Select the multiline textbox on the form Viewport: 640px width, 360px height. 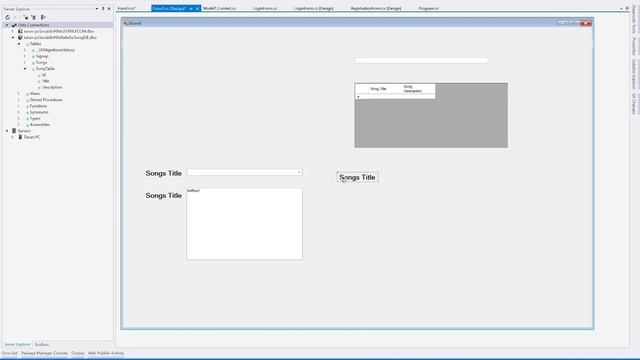click(244, 224)
